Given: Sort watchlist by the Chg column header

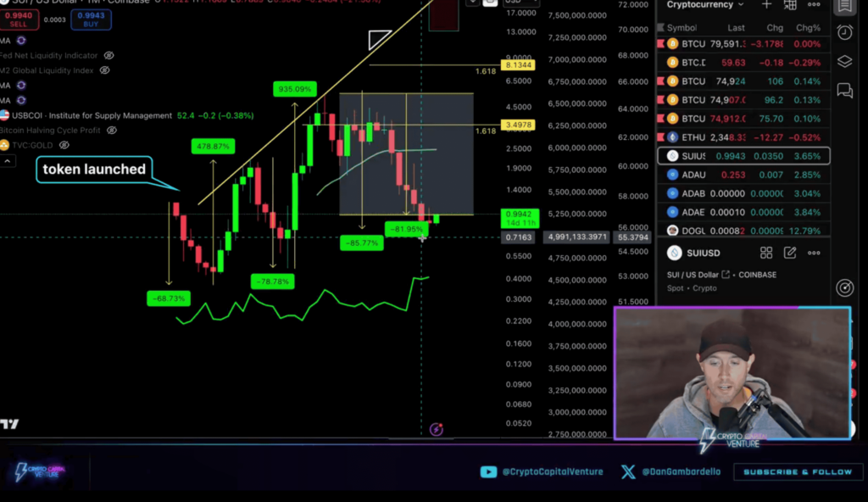Looking at the screenshot, I should tap(775, 28).
